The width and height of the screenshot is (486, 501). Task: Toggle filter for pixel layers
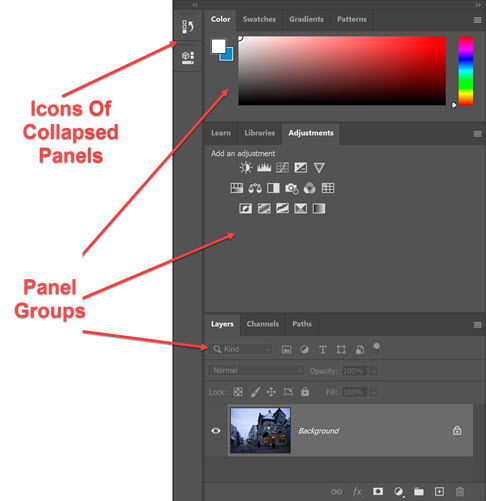click(x=286, y=349)
